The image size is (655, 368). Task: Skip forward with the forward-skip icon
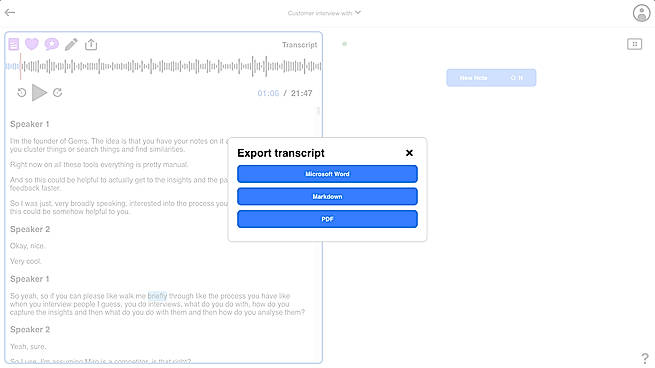coord(58,93)
